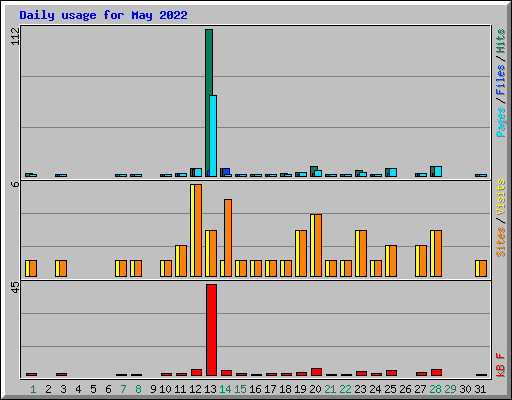Click the orange bar for day 7
Screen dimensions: 512x400
pos(123,269)
